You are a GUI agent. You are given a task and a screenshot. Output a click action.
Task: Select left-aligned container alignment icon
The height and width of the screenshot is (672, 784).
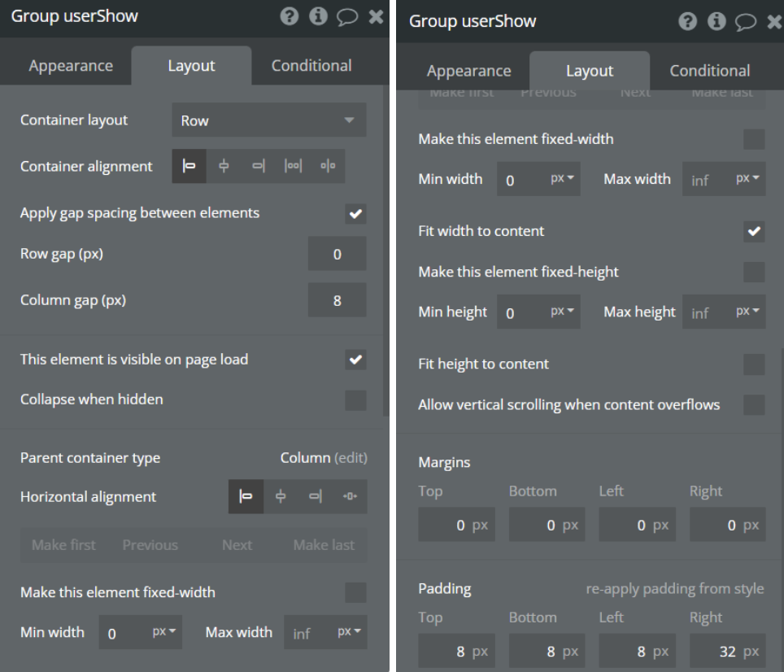[x=189, y=166]
